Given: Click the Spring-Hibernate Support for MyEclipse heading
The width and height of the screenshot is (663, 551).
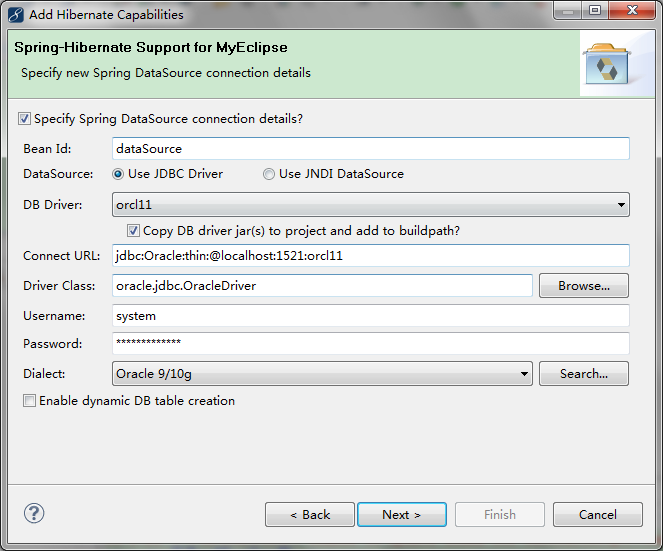Looking at the screenshot, I should (151, 47).
